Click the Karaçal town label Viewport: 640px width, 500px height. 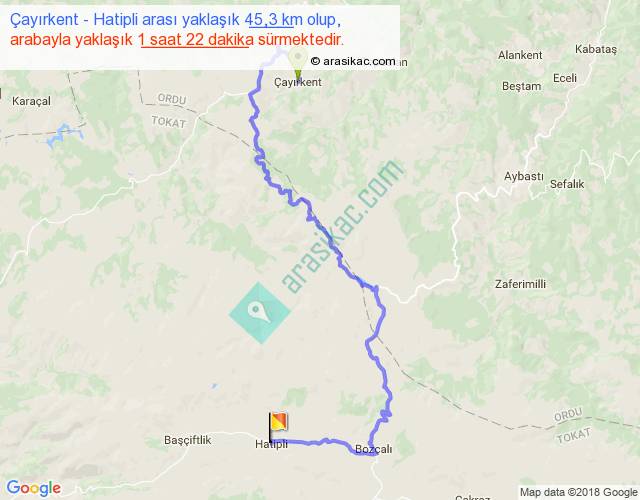pos(31,101)
